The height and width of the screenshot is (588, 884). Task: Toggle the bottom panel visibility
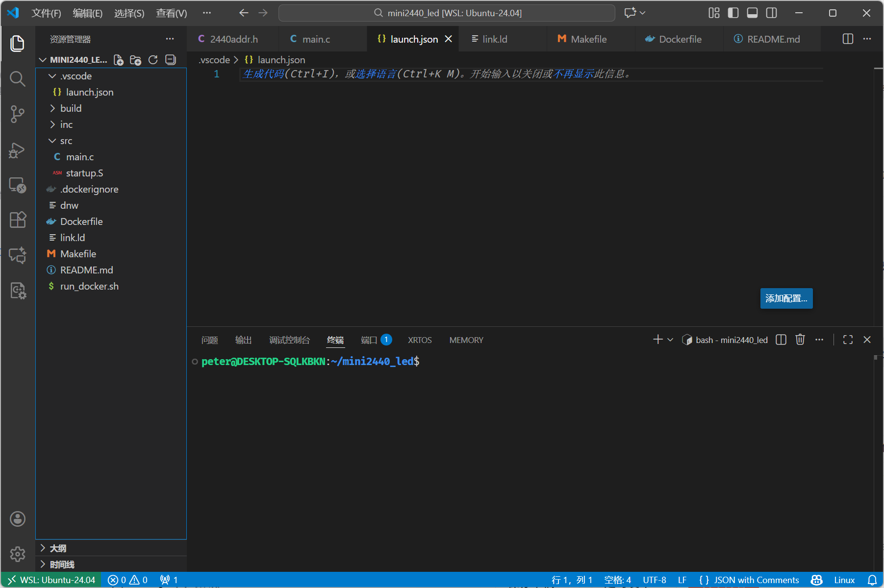point(752,13)
